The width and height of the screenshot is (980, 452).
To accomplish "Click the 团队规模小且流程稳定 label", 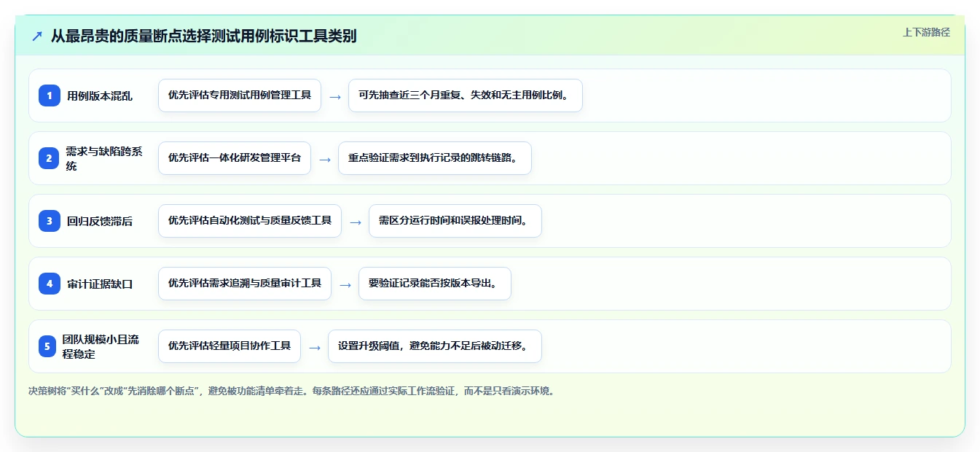I will click(x=101, y=346).
